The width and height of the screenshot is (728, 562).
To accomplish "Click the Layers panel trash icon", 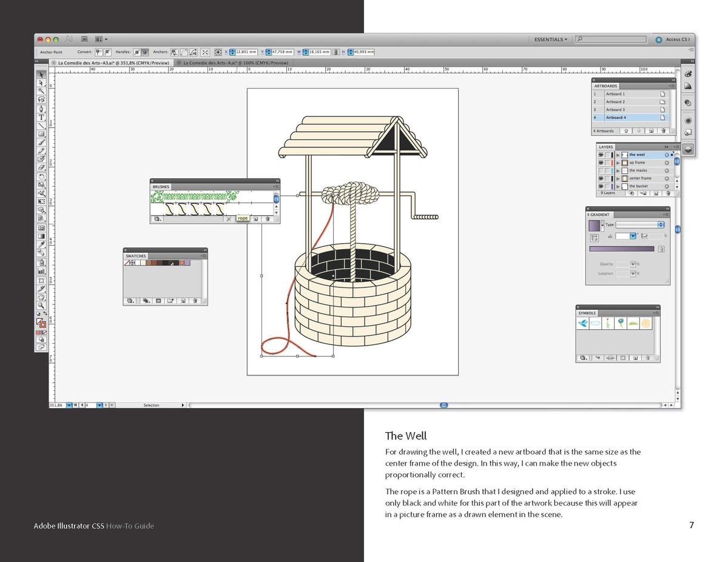I will click(668, 193).
